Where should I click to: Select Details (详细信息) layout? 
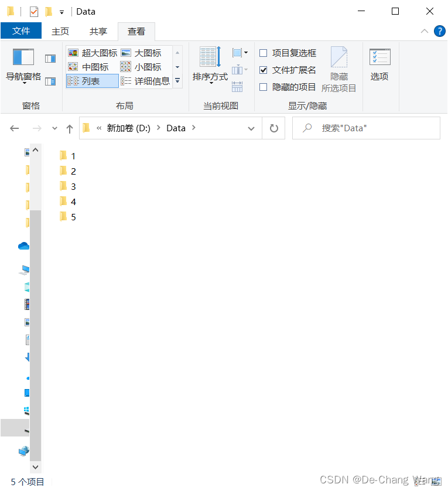tap(145, 81)
